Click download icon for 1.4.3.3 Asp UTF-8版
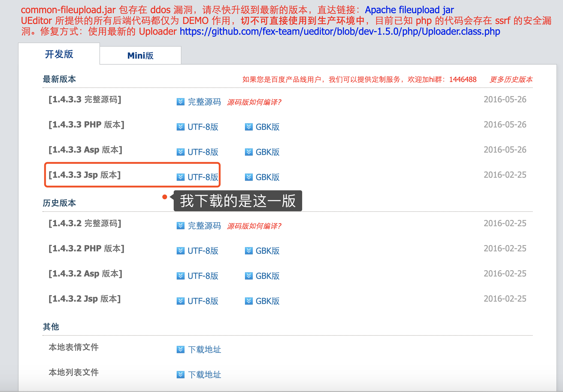The height and width of the screenshot is (392, 563). [x=181, y=152]
